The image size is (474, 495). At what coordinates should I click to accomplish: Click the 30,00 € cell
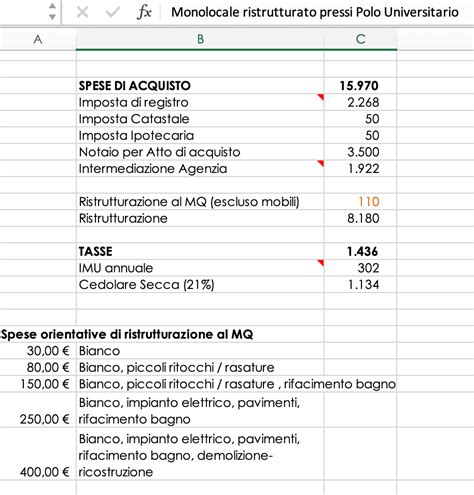click(38, 351)
